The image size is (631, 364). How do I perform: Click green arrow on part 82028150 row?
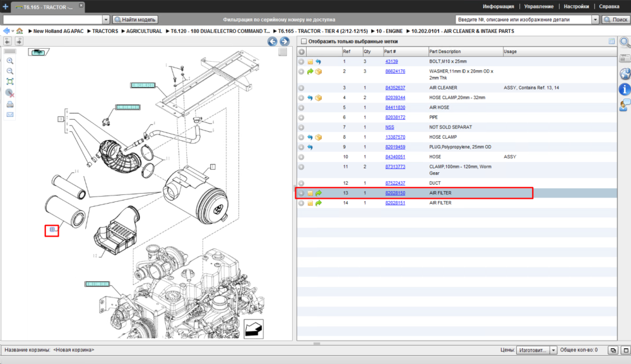tap(318, 193)
